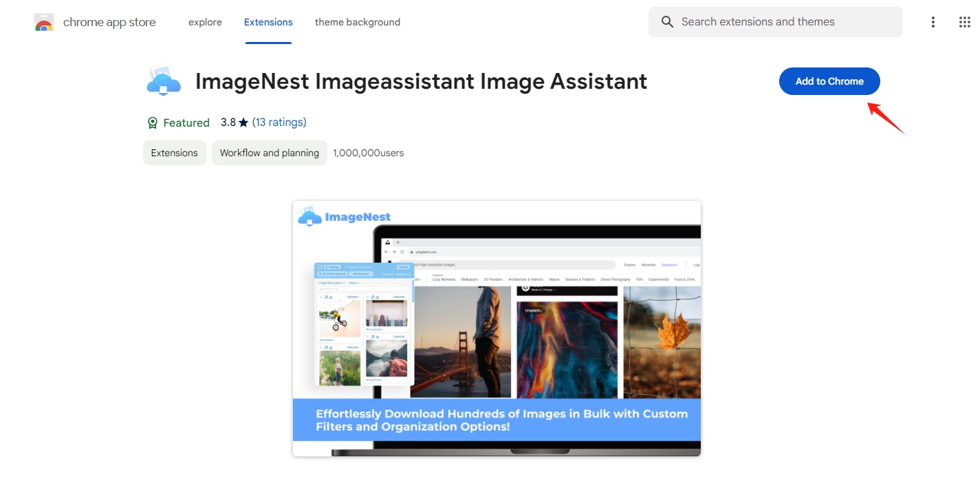The height and width of the screenshot is (499, 980).
Task: Open the theme background tab
Action: [358, 22]
